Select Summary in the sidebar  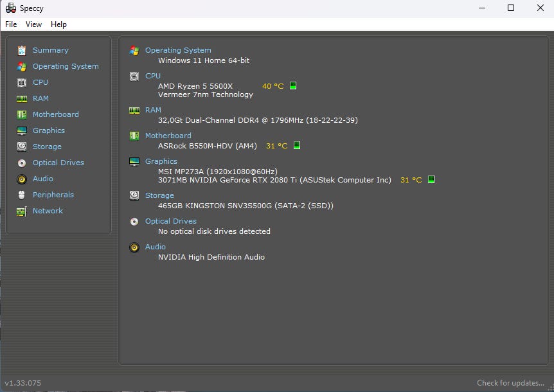pos(51,50)
